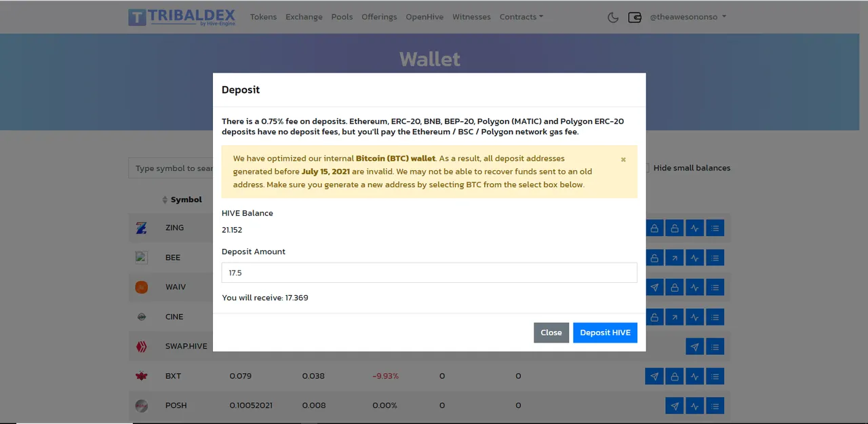Screen dimensions: 868x424
Task: Go to Tokens page
Action: 263,17
